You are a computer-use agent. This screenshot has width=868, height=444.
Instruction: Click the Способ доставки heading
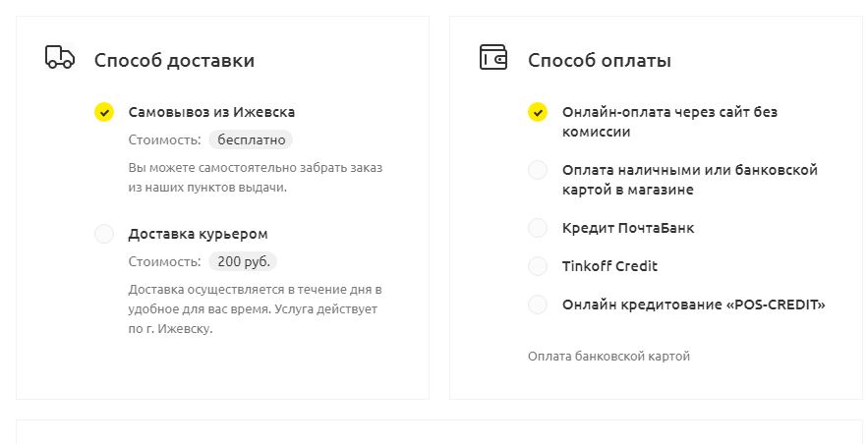coord(174,60)
